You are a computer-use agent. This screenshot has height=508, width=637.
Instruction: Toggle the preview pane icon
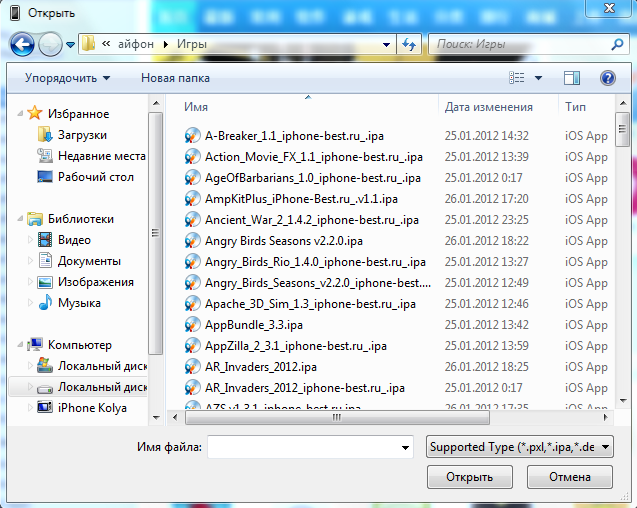click(x=572, y=78)
